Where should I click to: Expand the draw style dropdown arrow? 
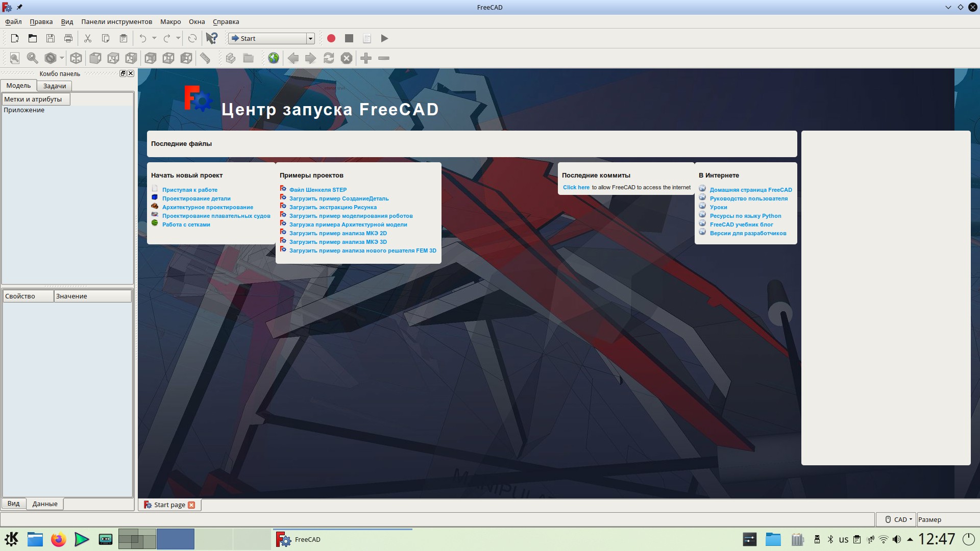[x=62, y=58]
